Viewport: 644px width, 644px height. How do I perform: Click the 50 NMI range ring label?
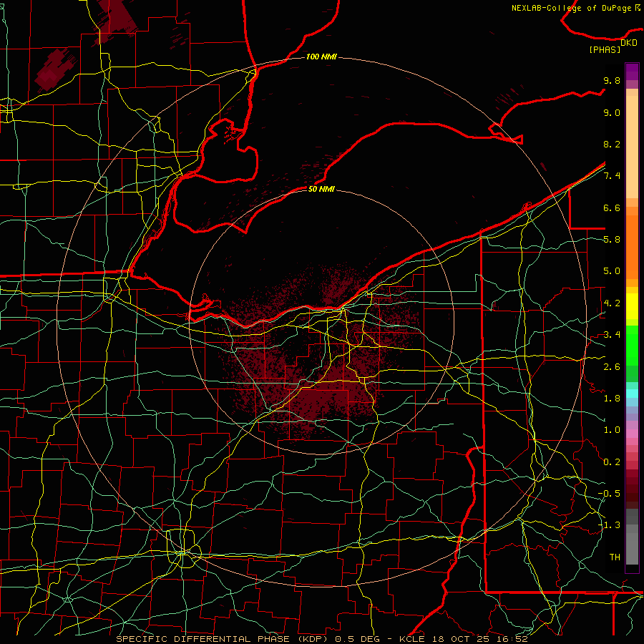(321, 189)
